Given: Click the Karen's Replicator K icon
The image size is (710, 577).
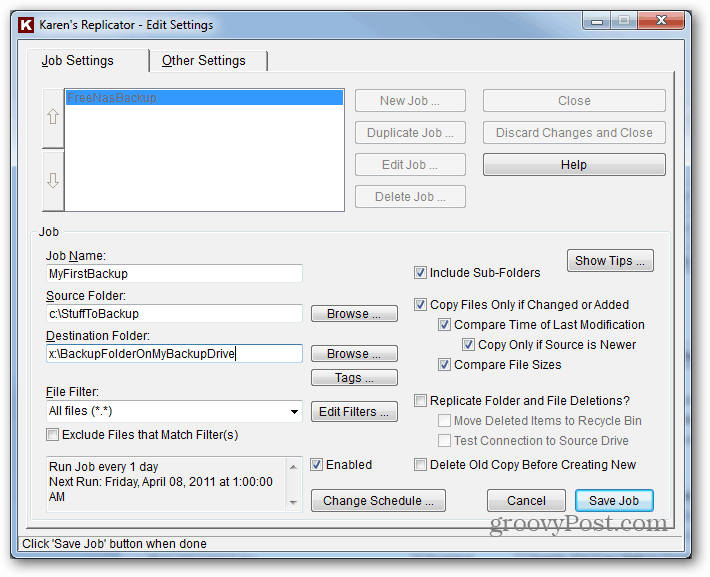Looking at the screenshot, I should (26, 24).
